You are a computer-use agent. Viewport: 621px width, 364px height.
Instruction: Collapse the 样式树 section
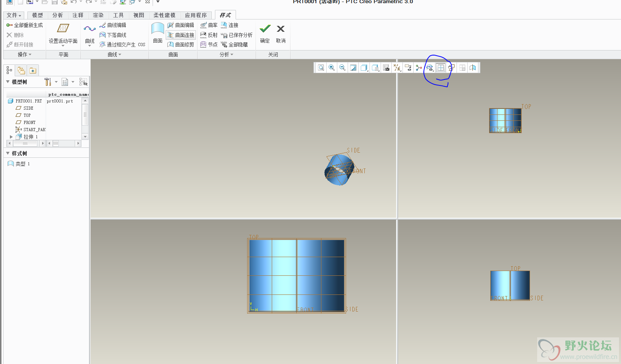pyautogui.click(x=8, y=153)
